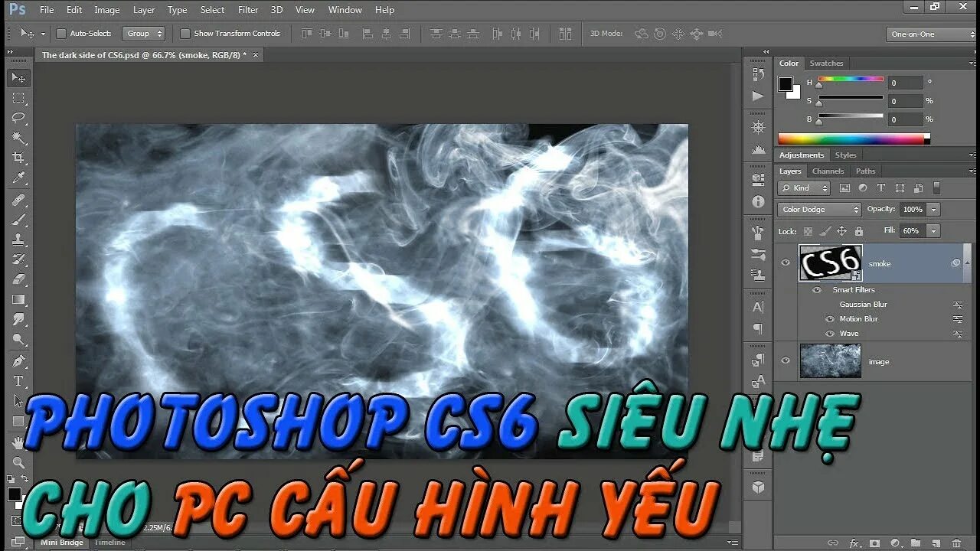Click the color spectrum ramp bar
The image size is (980, 551).
854,139
